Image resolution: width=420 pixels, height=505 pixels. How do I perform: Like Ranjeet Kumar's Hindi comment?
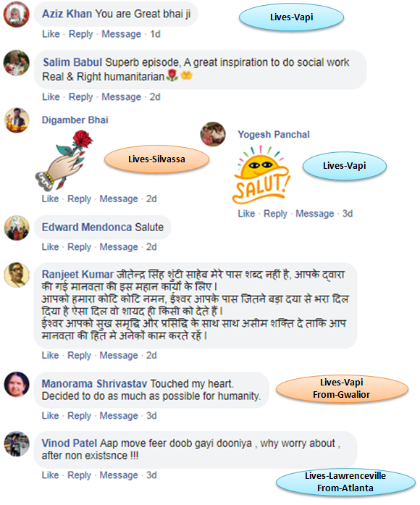point(50,355)
